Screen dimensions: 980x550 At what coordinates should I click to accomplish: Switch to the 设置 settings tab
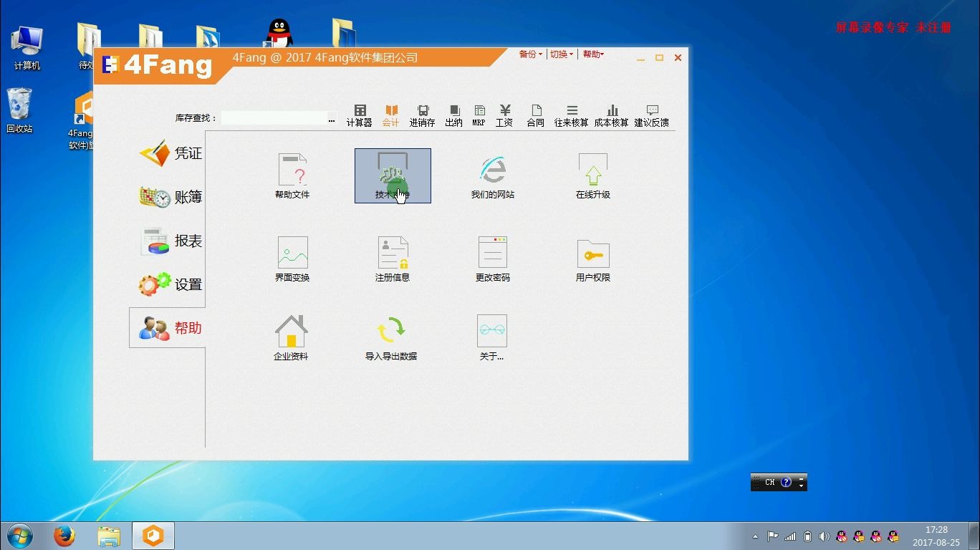[170, 284]
